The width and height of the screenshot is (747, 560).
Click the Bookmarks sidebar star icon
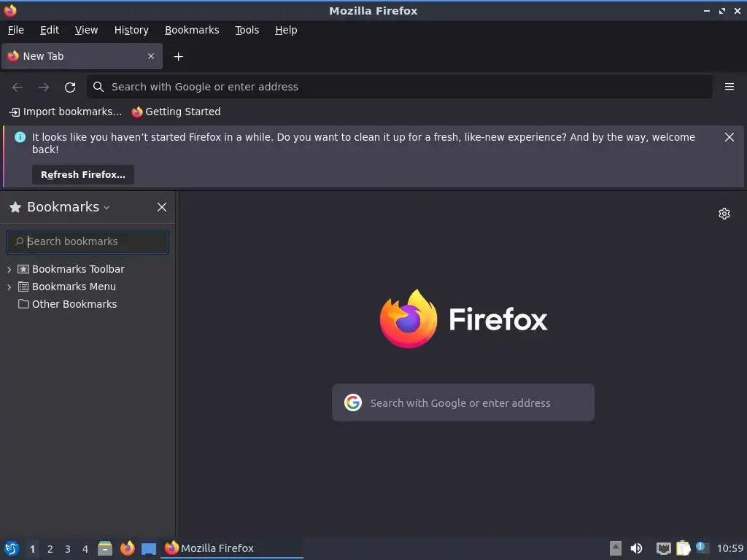(x=15, y=207)
